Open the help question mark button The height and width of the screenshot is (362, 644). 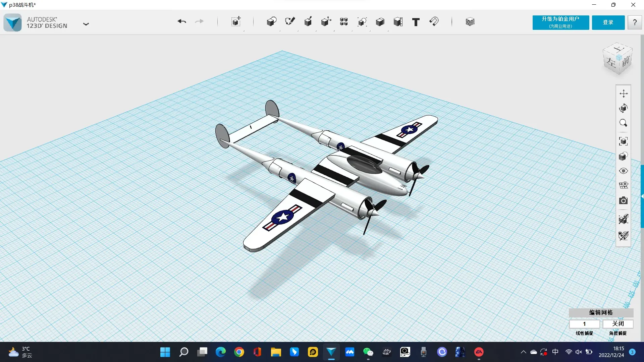tap(635, 22)
